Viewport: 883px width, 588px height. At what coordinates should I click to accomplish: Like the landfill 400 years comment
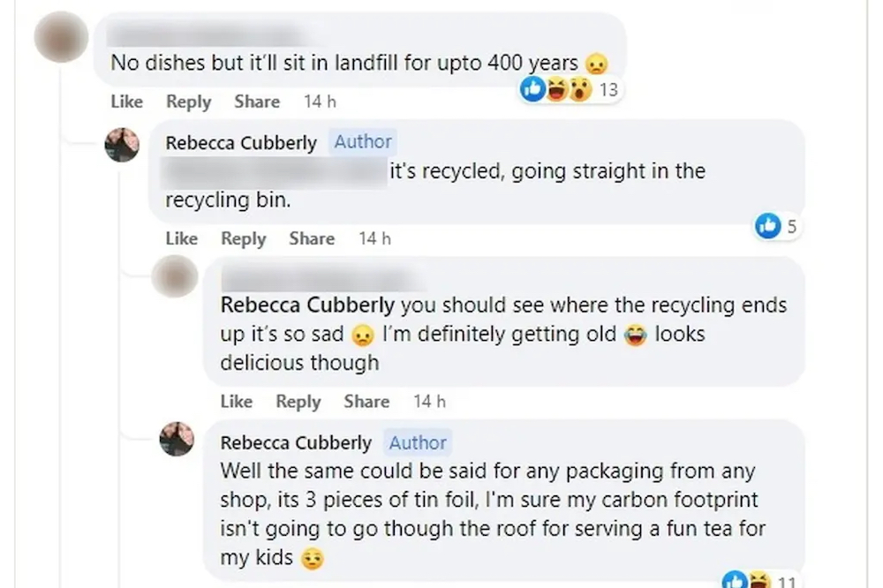pos(126,102)
